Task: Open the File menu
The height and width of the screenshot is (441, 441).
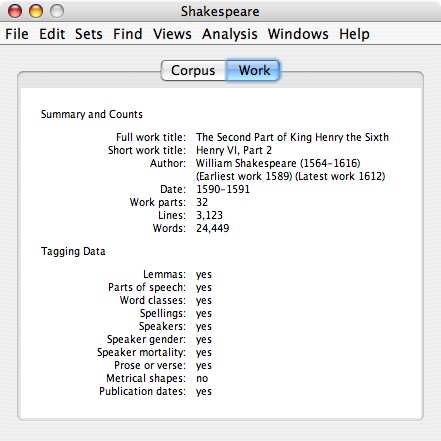Action: pyautogui.click(x=17, y=34)
